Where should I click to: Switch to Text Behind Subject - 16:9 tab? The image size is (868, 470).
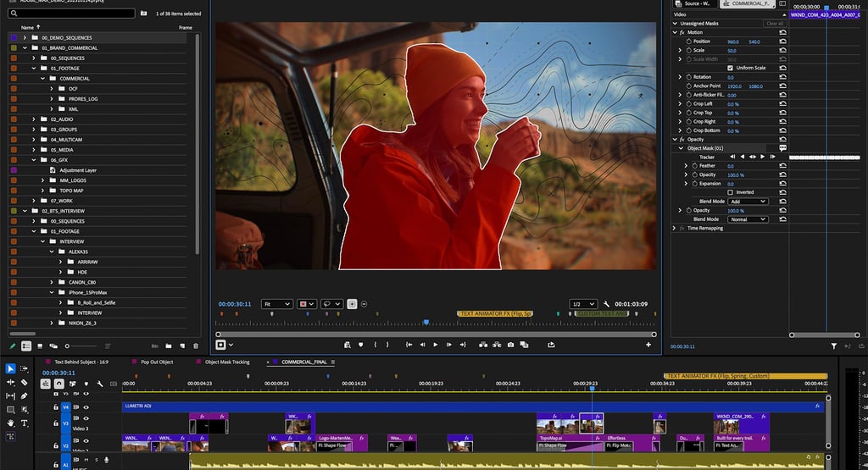click(81, 362)
